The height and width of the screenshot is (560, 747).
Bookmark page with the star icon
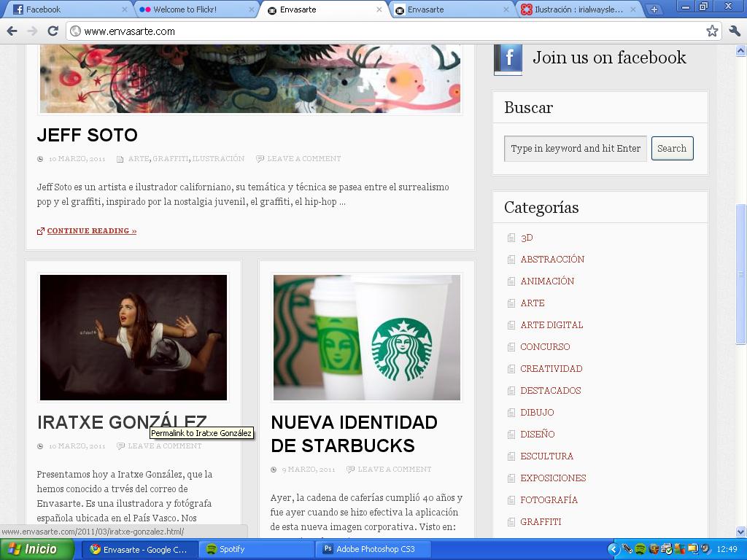tap(712, 31)
